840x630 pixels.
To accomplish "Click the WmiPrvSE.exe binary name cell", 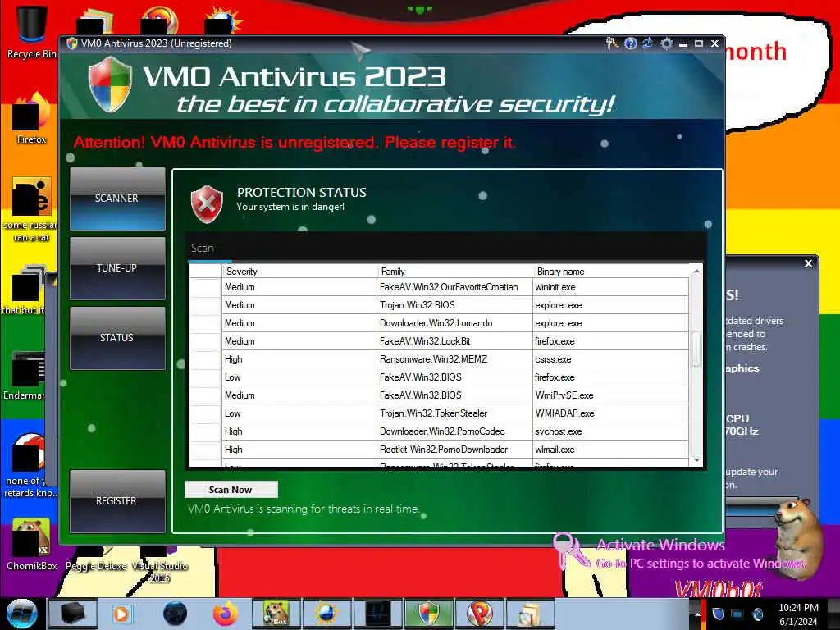I will (610, 395).
